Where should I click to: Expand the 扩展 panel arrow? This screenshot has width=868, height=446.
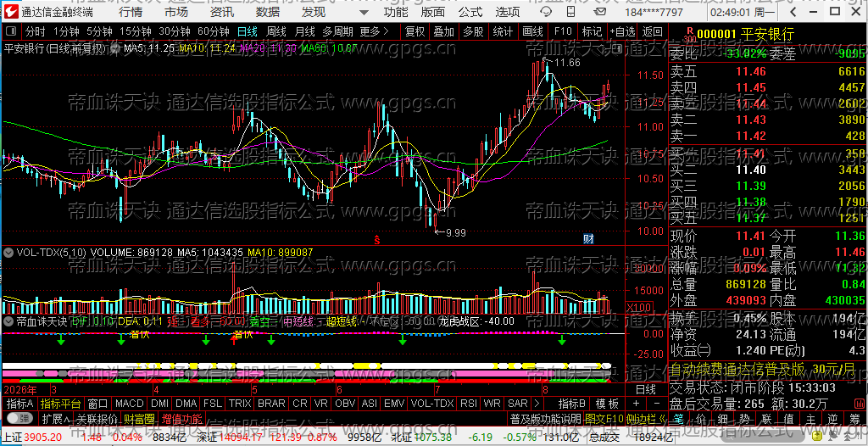56,418
